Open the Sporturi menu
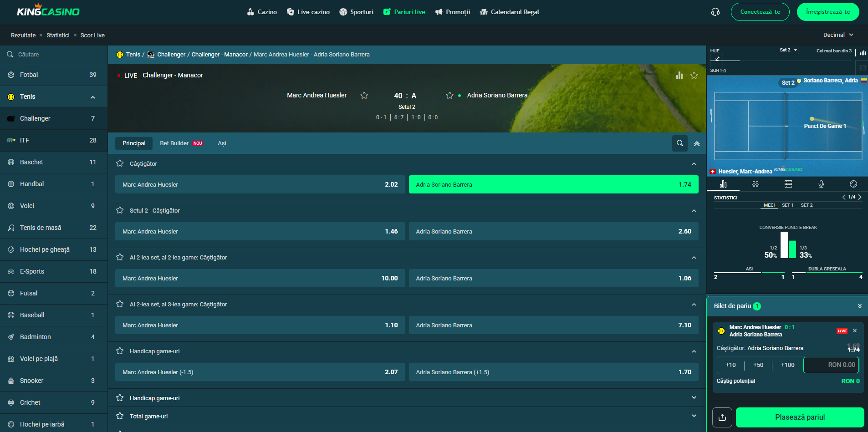The image size is (868, 432). click(x=357, y=12)
